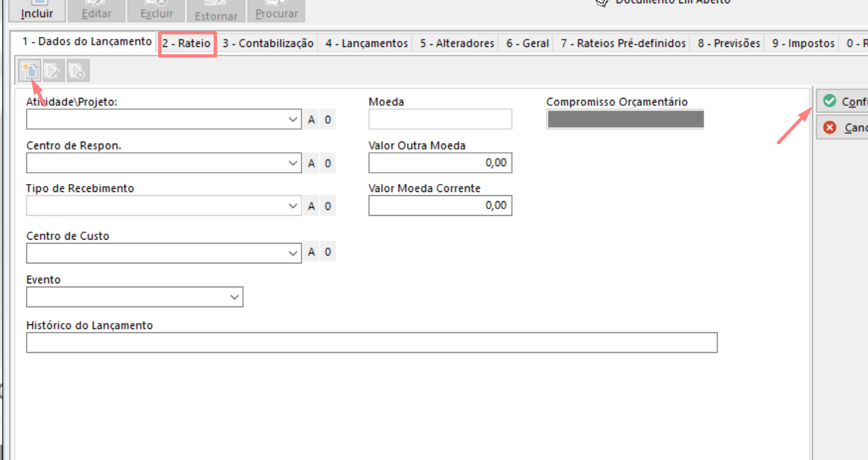The width and height of the screenshot is (868, 460).
Task: Expand the Centro de Custo dropdown
Action: 294,253
